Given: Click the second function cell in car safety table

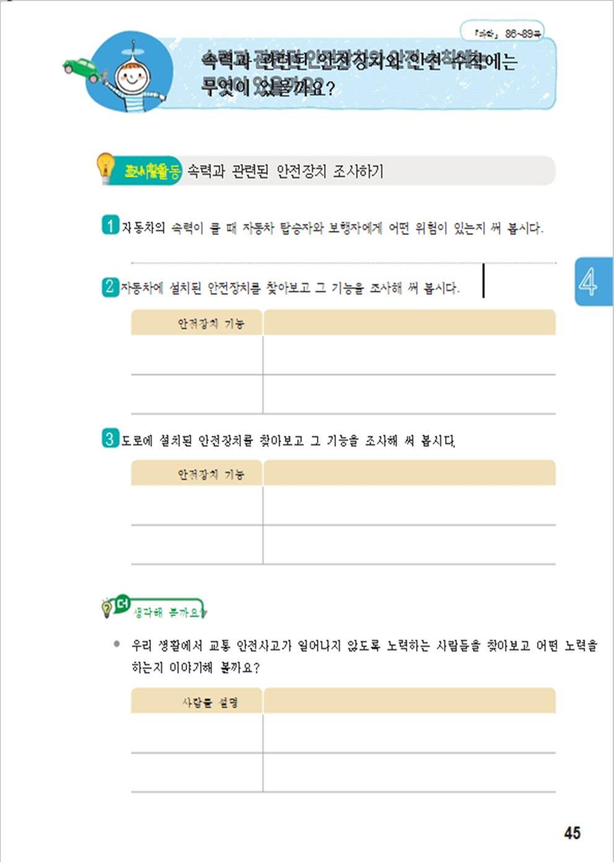Looking at the screenshot, I should point(409,394).
